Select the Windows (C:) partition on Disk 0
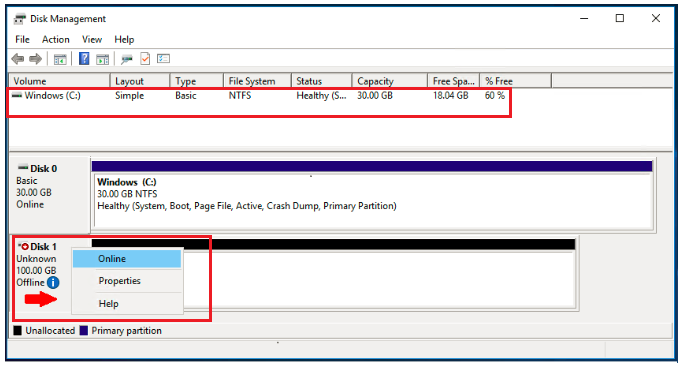 373,199
